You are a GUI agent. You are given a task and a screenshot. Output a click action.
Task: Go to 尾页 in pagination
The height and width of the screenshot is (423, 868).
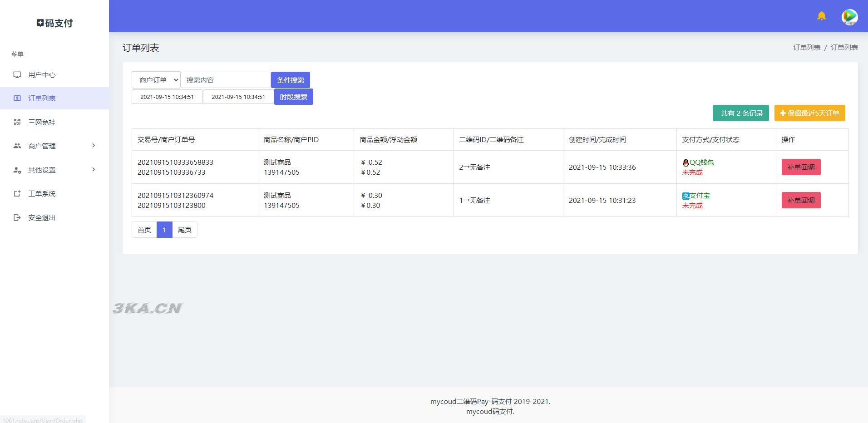pyautogui.click(x=184, y=230)
